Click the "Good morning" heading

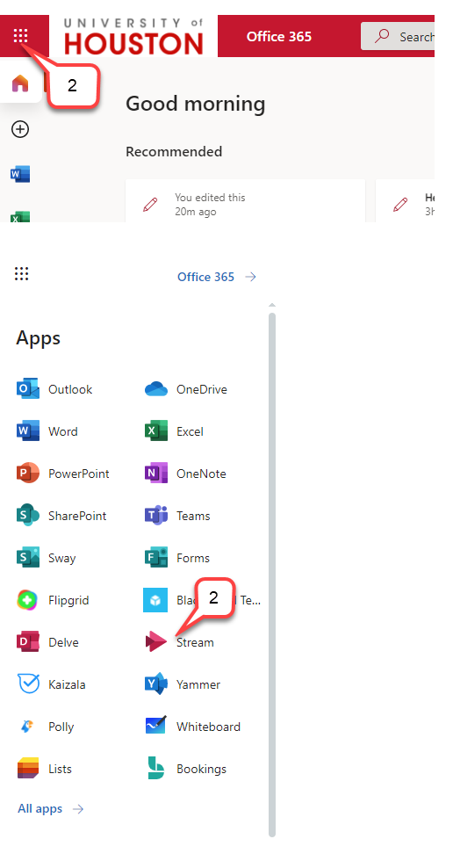[x=195, y=104]
